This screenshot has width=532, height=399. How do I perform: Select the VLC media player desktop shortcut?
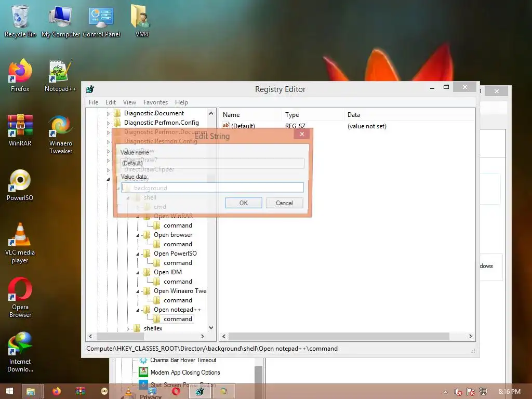pos(20,243)
